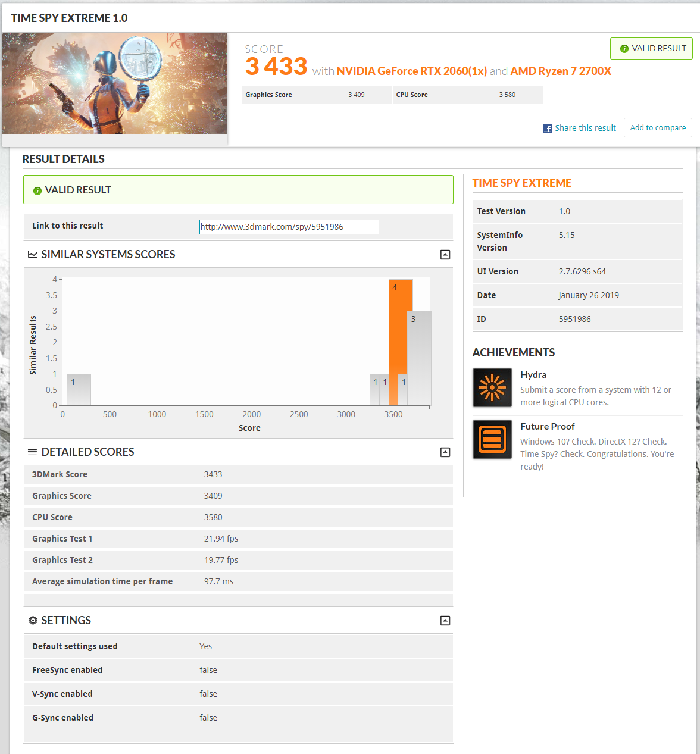Click the Facebook share icon
Viewport: 700px width, 754px height.
pyautogui.click(x=547, y=129)
